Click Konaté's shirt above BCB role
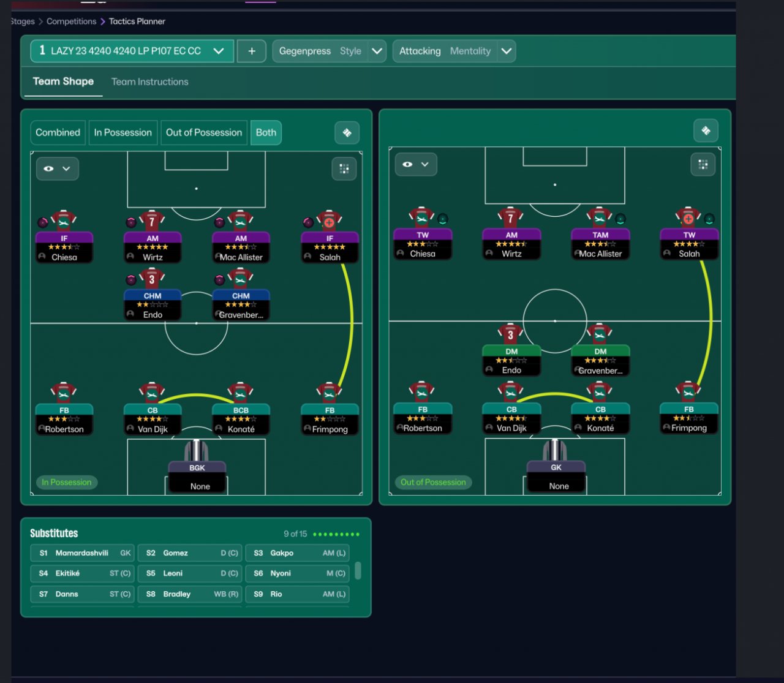The image size is (784, 683). (241, 393)
